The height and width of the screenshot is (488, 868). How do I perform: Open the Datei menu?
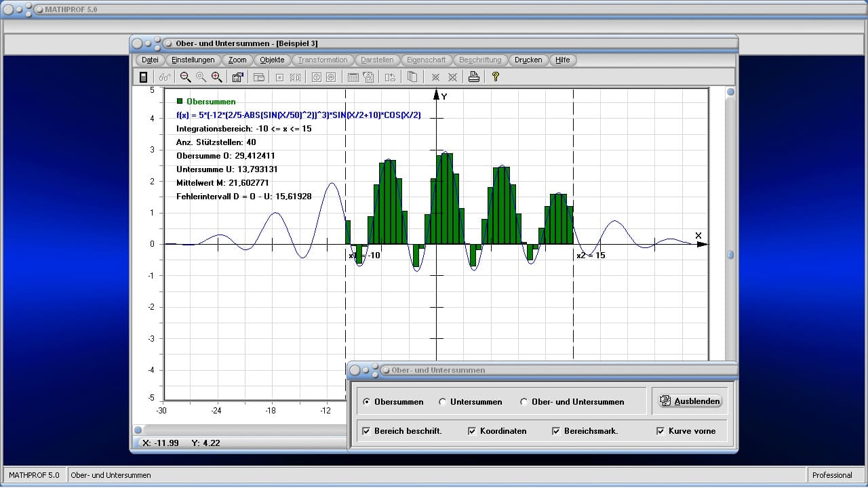tap(150, 60)
